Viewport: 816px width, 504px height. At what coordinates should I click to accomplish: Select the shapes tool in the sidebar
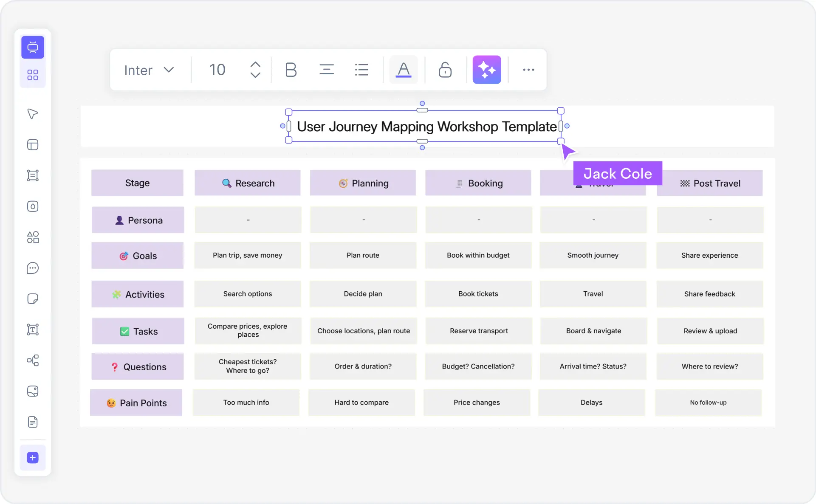(x=33, y=237)
